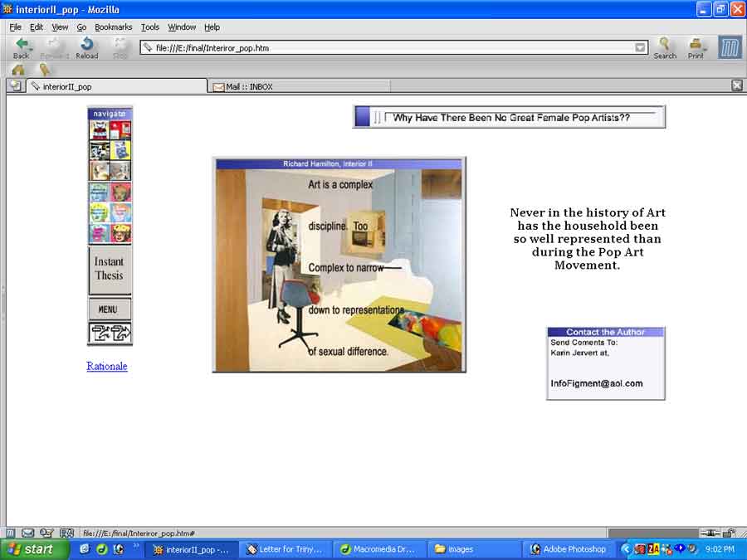Go to Home via house icon
This screenshot has height=560, width=747.
pos(17,70)
